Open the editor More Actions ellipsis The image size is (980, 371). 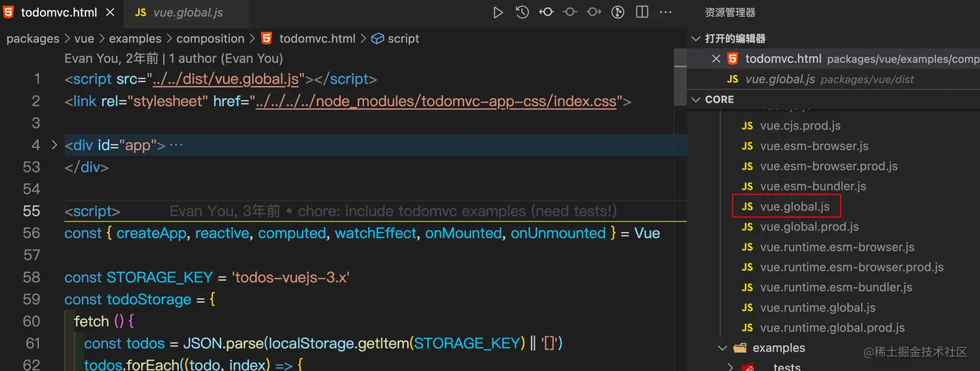pos(666,12)
